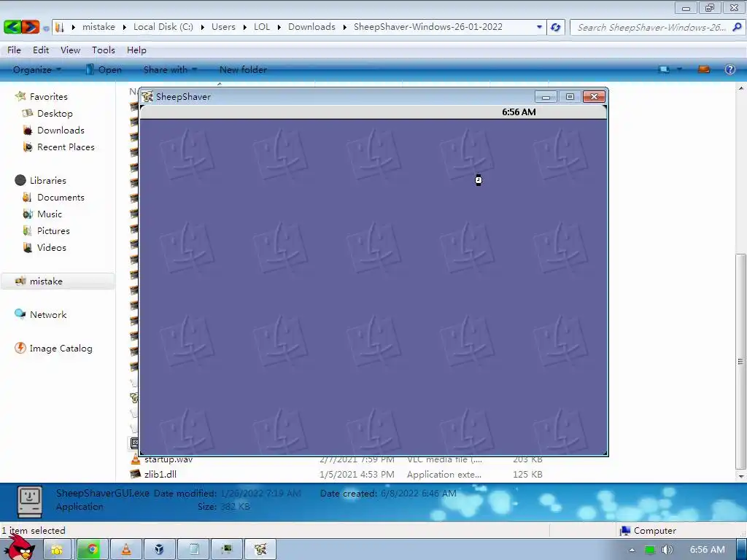This screenshot has height=560, width=747.
Task: Open the Share with dropdown
Action: pyautogui.click(x=170, y=69)
